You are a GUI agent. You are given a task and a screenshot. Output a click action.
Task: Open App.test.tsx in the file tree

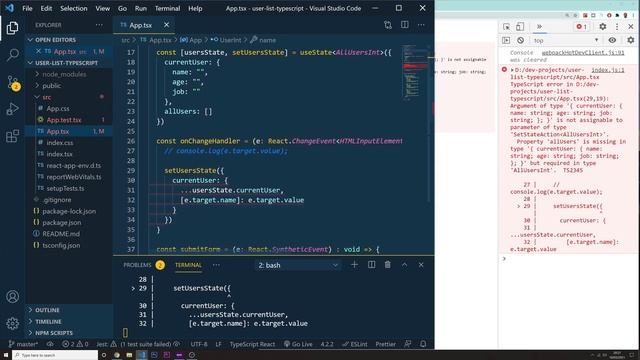[x=64, y=120]
